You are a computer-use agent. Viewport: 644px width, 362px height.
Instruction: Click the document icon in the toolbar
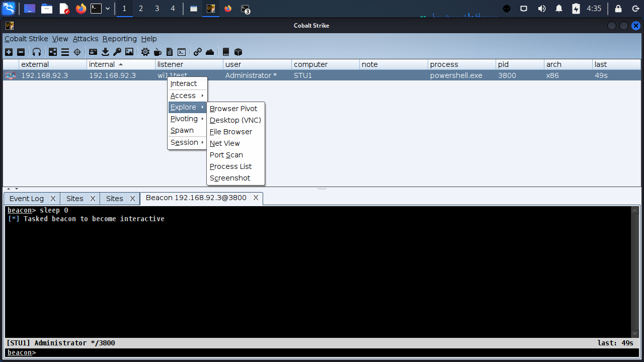click(170, 52)
